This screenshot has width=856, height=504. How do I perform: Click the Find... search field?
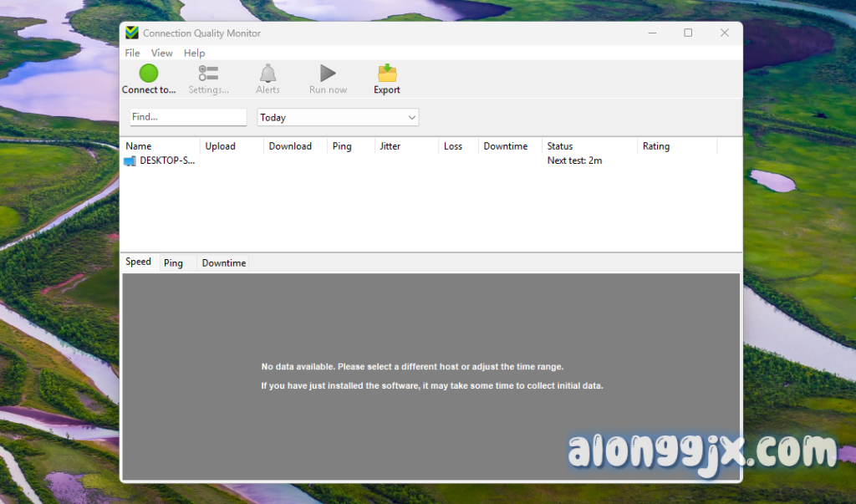[x=188, y=117]
